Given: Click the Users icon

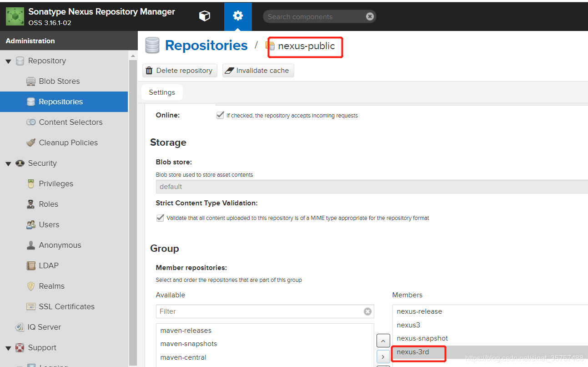Looking at the screenshot, I should pos(31,224).
